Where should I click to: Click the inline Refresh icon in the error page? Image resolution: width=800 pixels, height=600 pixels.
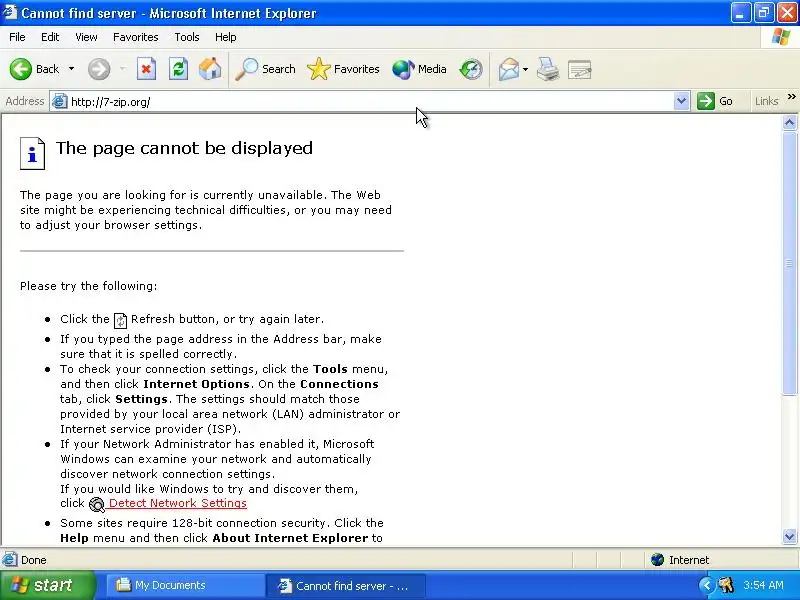(120, 320)
